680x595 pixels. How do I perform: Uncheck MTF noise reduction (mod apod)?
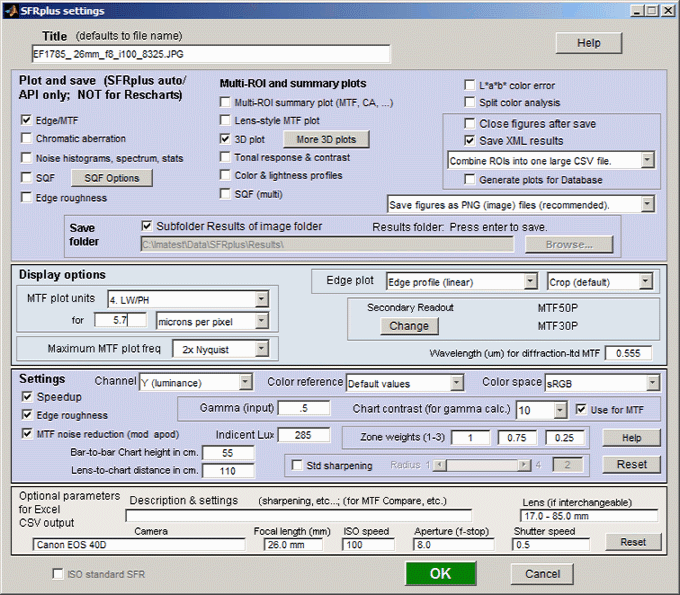(27, 434)
